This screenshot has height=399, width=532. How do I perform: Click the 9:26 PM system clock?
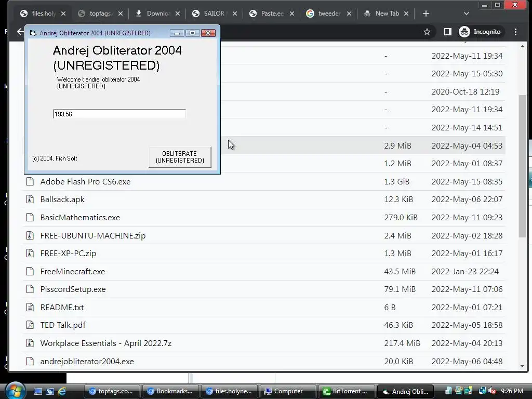click(512, 391)
